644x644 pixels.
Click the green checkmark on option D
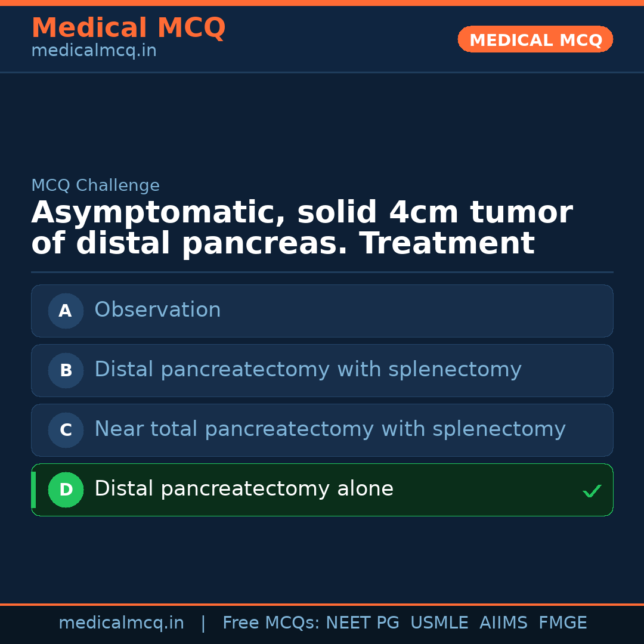592,491
